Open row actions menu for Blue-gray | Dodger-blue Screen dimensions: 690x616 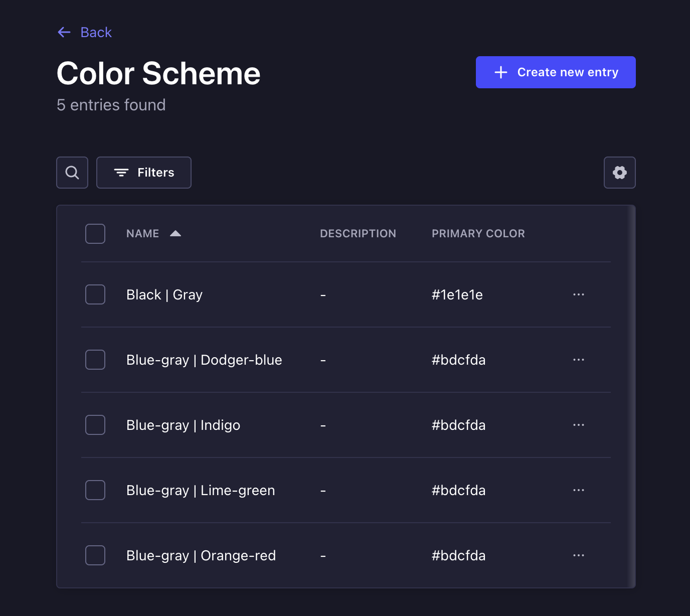[x=578, y=360]
